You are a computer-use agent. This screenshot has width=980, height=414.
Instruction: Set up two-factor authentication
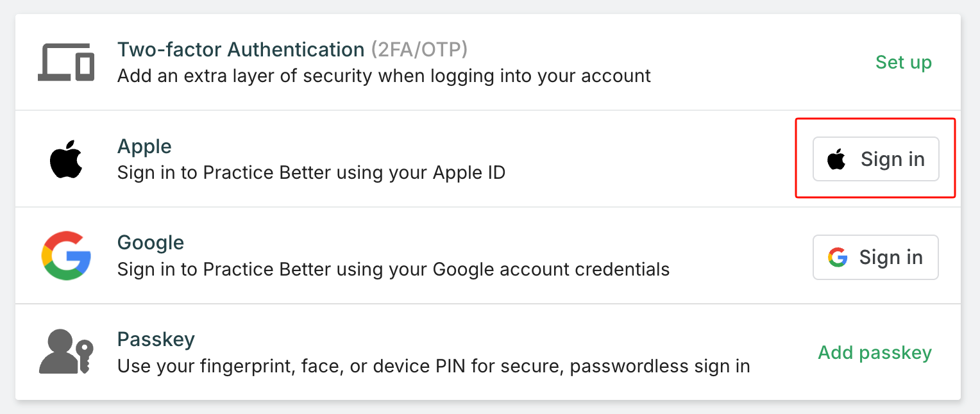[903, 62]
